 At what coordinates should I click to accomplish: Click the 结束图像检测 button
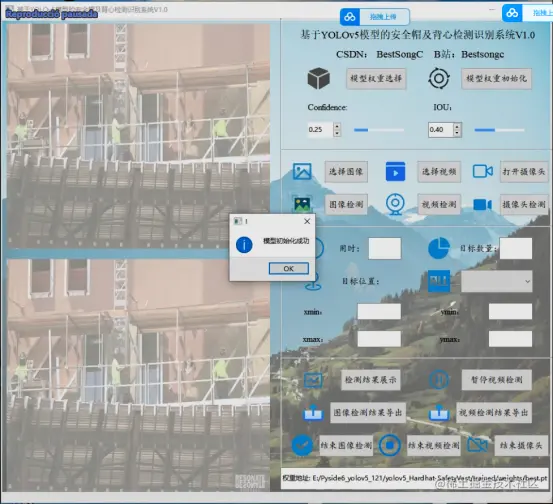click(x=346, y=445)
